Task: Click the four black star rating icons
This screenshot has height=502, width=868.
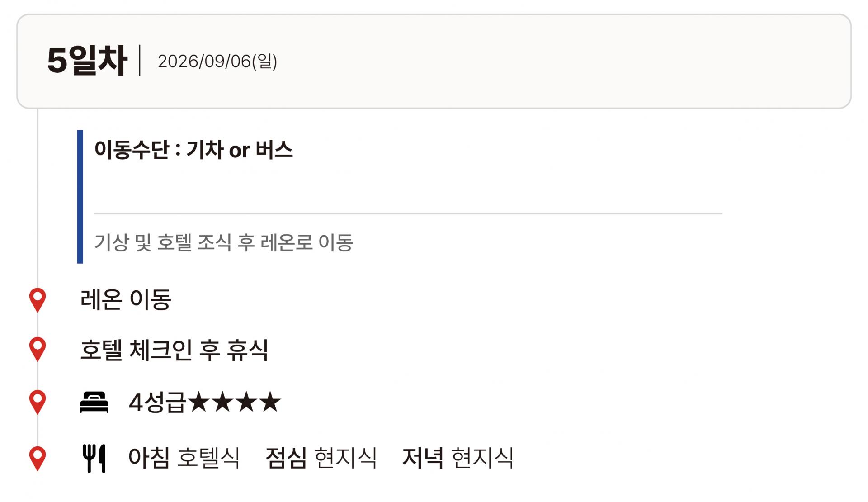Action: pos(234,402)
